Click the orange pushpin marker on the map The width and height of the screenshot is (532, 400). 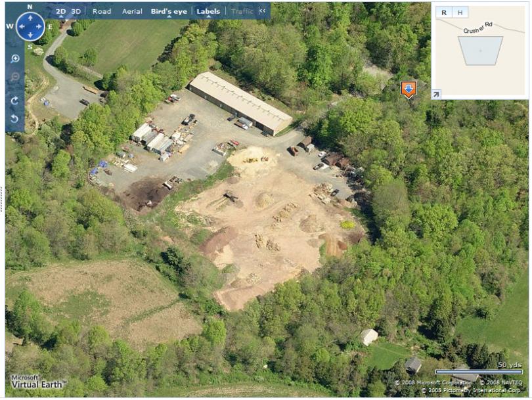pyautogui.click(x=409, y=90)
